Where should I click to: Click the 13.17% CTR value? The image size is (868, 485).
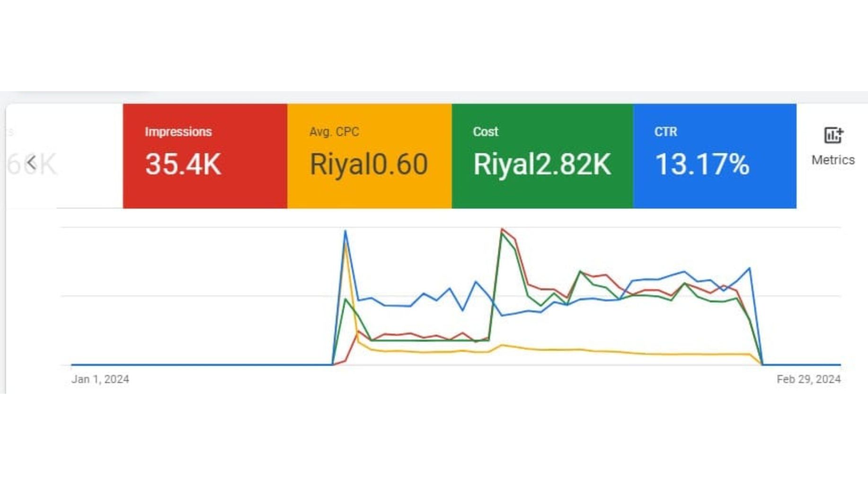tap(702, 164)
